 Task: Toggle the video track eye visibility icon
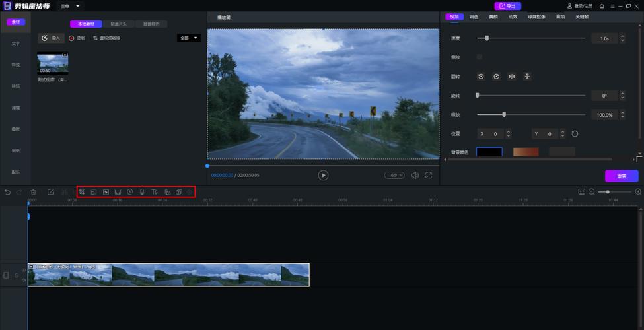pos(24,269)
